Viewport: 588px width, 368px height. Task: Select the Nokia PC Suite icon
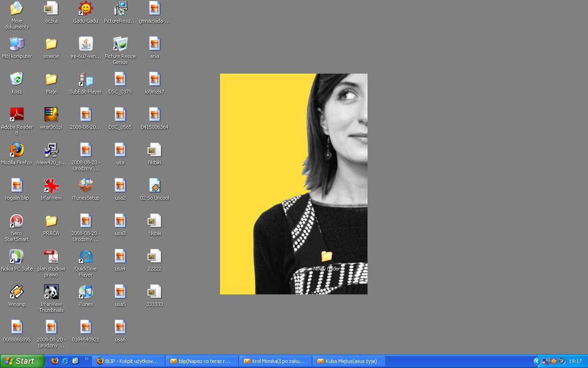tap(17, 257)
